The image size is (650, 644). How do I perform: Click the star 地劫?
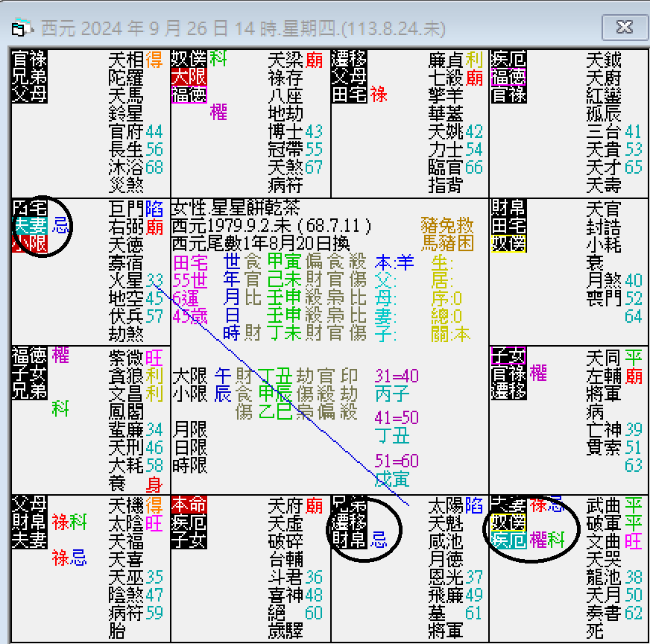click(x=285, y=113)
